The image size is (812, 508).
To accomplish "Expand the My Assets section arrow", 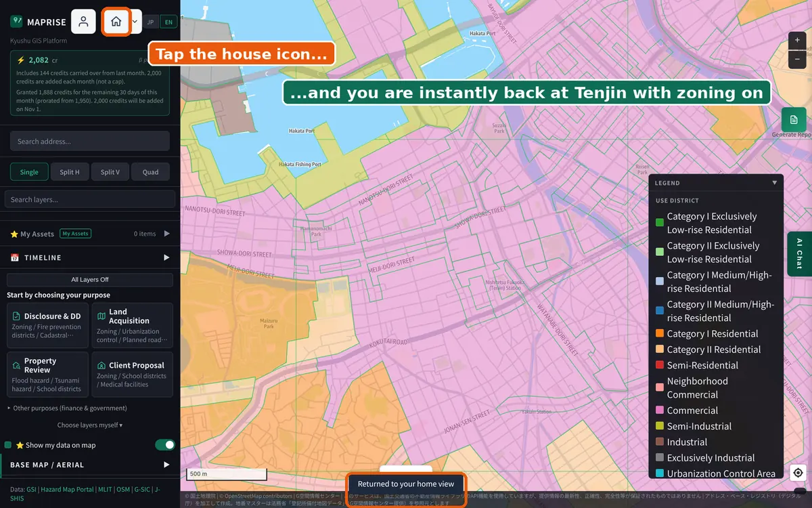I will coord(166,234).
